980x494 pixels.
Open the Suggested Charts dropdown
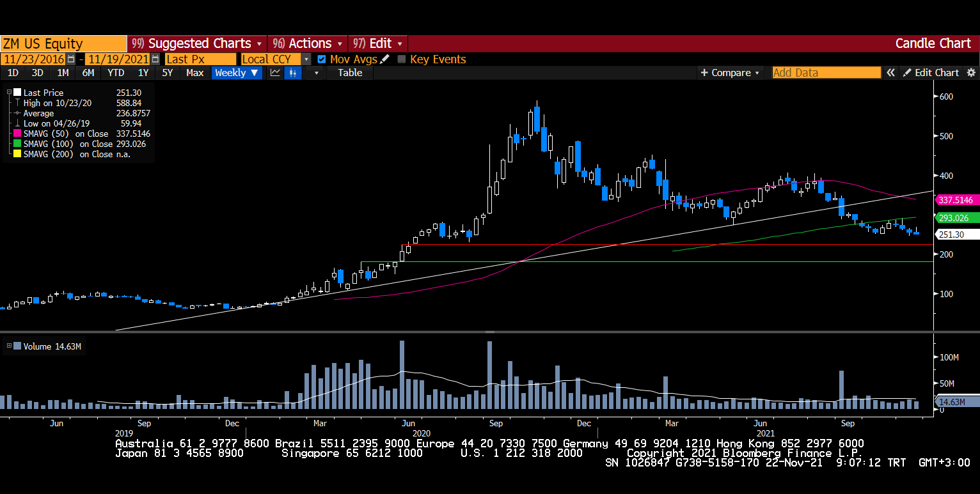coord(197,43)
